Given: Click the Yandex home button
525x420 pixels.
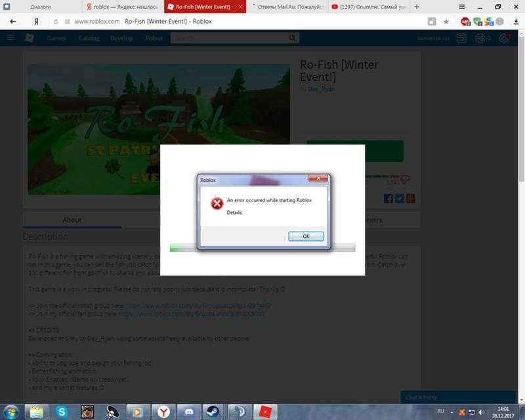Looking at the screenshot, I should (x=36, y=22).
